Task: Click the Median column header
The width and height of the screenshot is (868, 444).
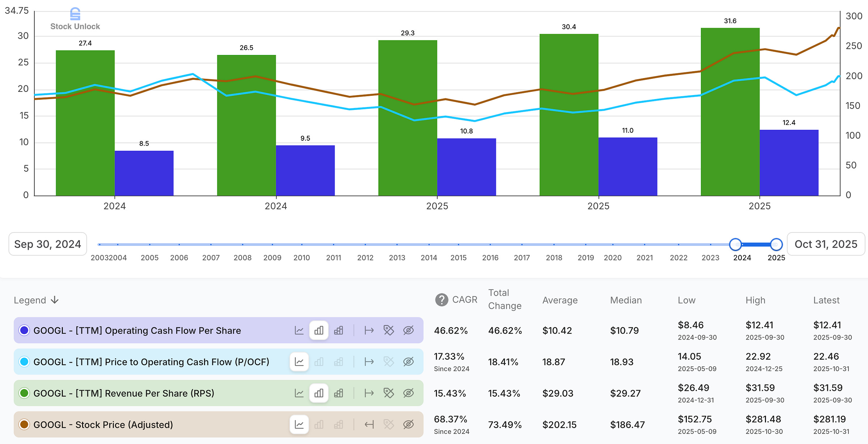Action: pos(626,300)
